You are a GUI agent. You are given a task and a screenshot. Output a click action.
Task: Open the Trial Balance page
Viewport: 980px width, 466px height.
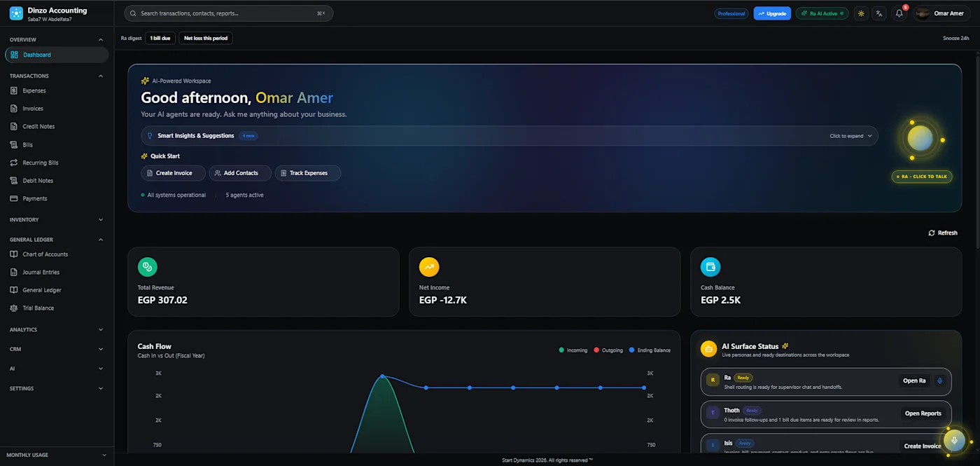coord(57,308)
